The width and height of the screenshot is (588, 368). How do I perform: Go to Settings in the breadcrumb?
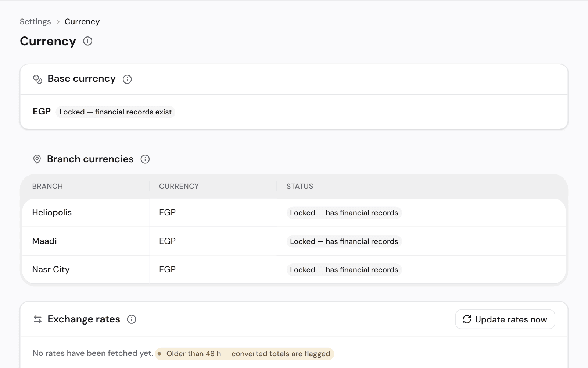point(35,22)
